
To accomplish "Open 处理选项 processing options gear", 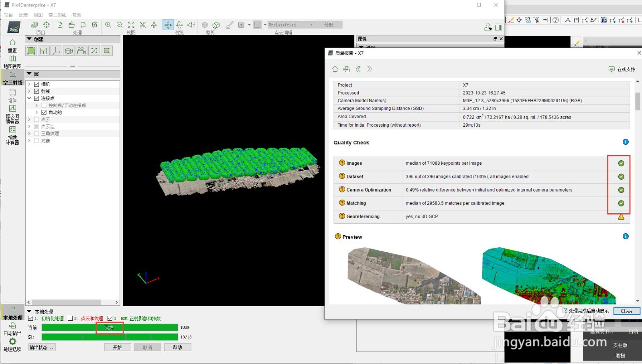I will pyautogui.click(x=12, y=345).
